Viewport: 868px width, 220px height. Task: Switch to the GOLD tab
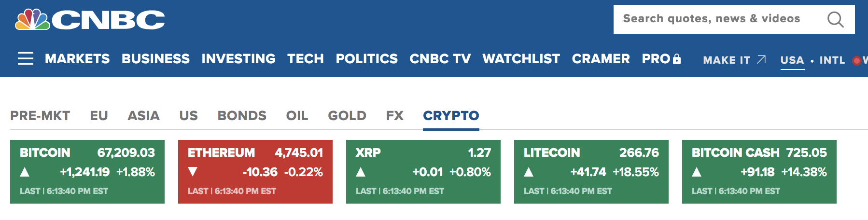347,116
